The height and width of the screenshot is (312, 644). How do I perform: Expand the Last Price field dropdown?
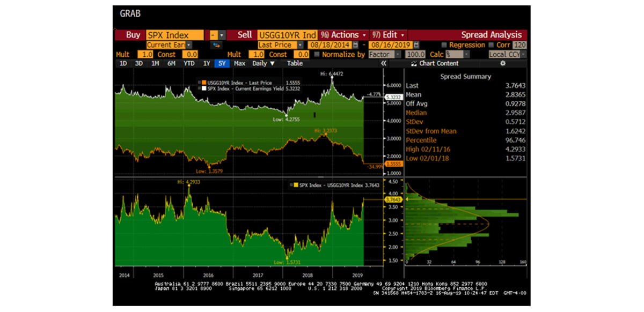(x=301, y=46)
